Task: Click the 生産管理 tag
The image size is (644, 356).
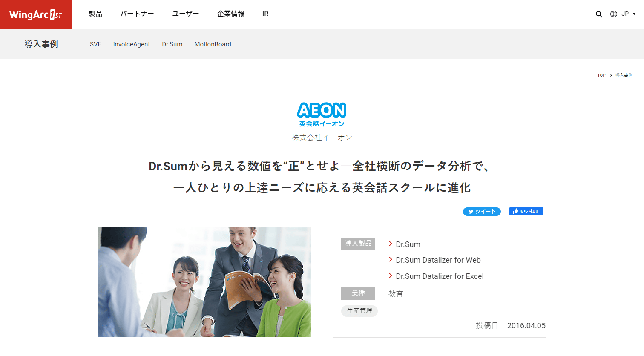Action: tap(359, 311)
